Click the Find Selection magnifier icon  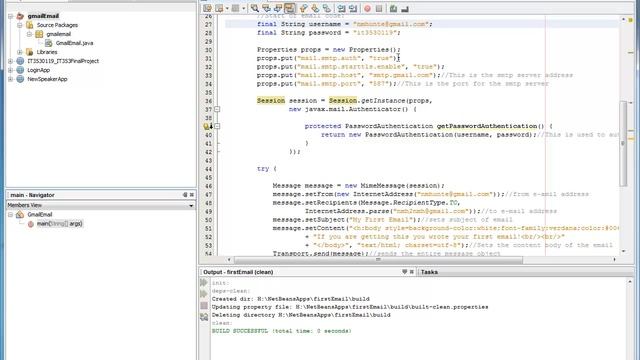tap(255, 8)
